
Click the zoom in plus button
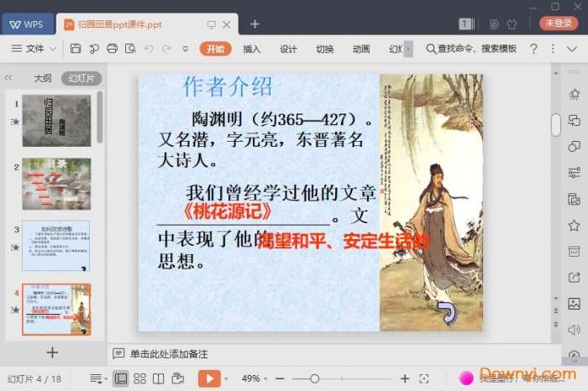tap(405, 379)
